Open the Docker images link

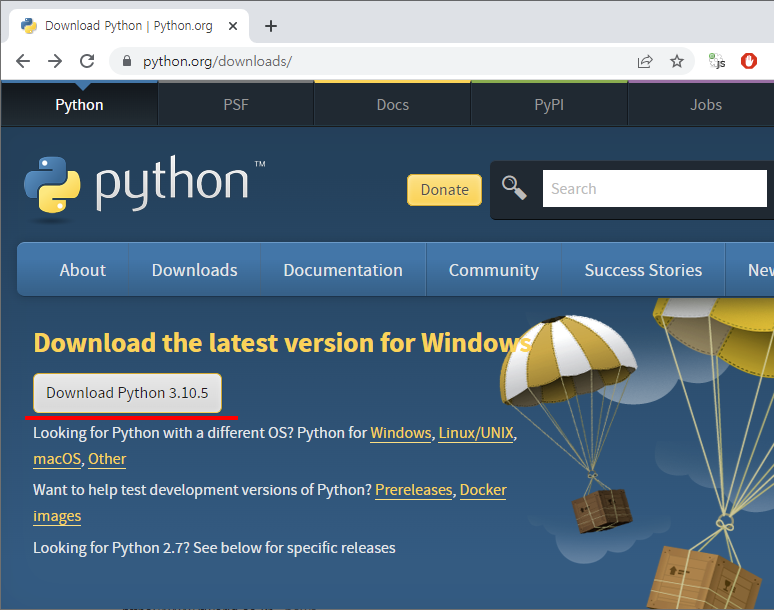483,490
